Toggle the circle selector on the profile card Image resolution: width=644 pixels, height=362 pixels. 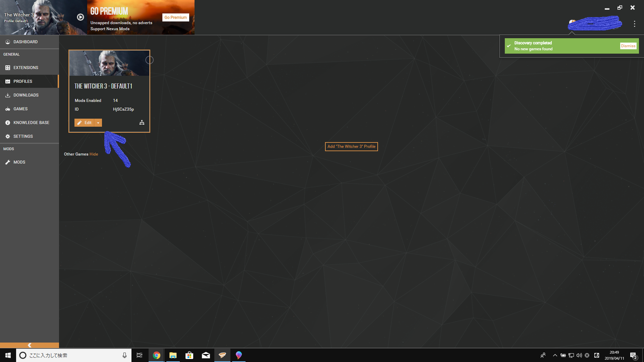point(149,60)
